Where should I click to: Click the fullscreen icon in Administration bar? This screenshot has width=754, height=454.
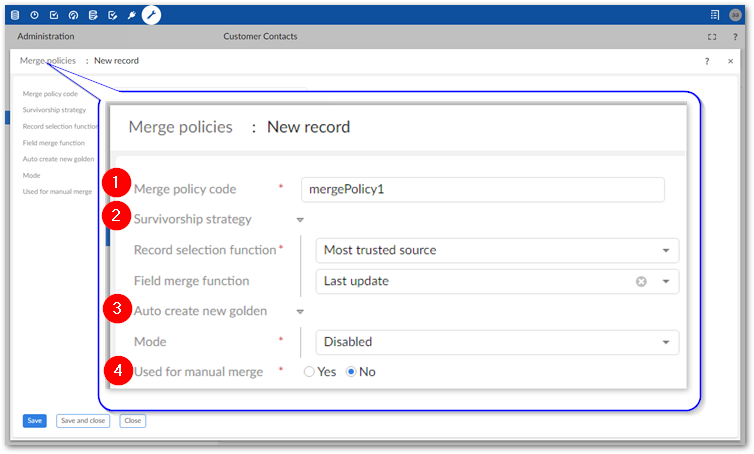(712, 37)
